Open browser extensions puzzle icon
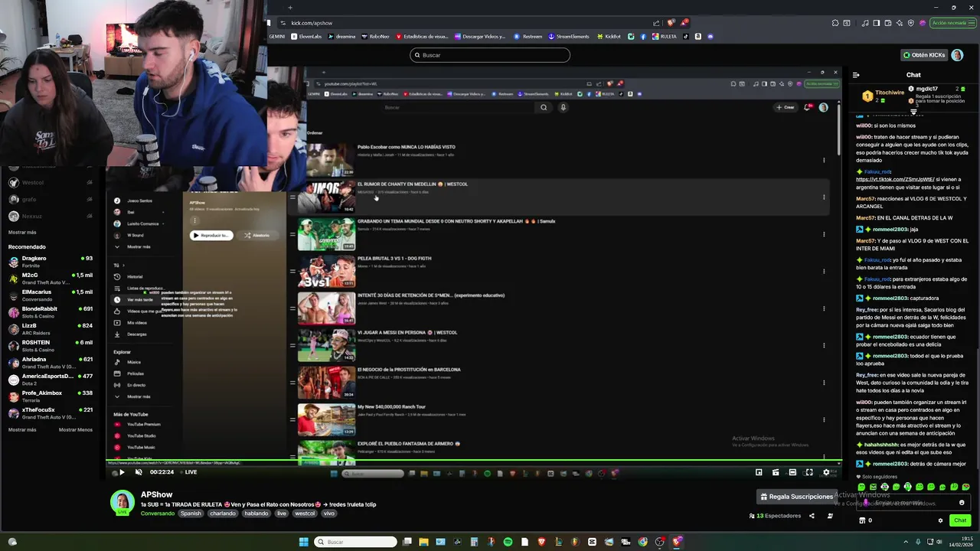The image size is (980, 551). (x=835, y=23)
